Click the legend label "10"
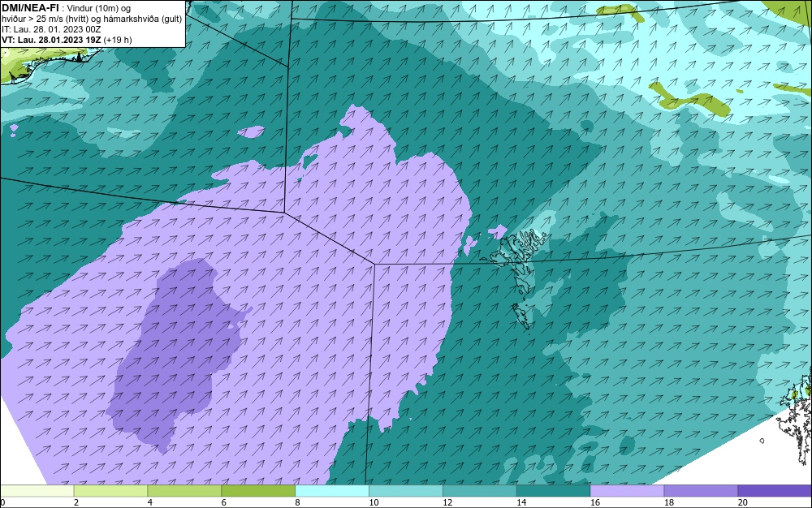This screenshot has height=508, width=812. 374,502
